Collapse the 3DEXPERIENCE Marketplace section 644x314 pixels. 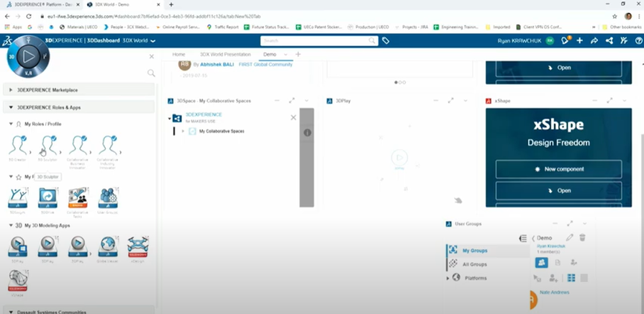pos(11,90)
